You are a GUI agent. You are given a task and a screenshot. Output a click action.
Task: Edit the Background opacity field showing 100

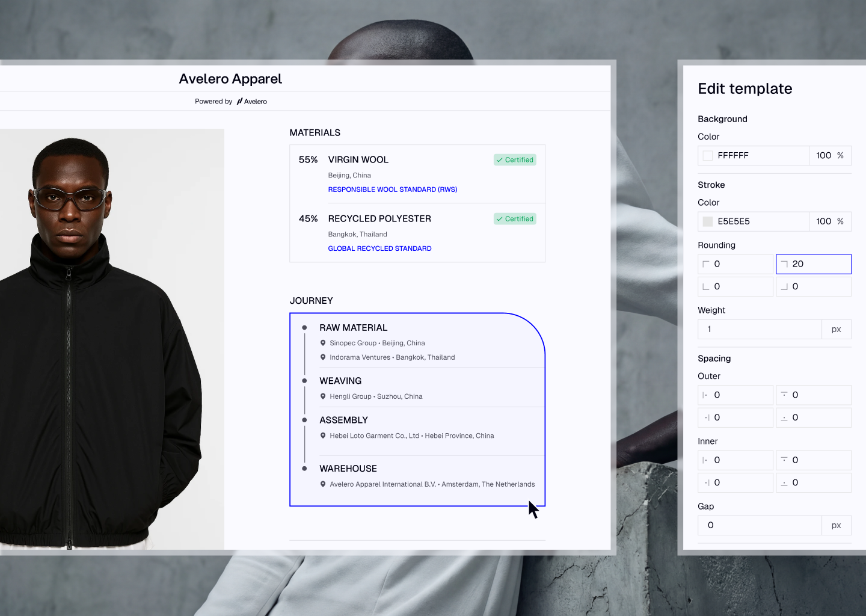pos(830,156)
